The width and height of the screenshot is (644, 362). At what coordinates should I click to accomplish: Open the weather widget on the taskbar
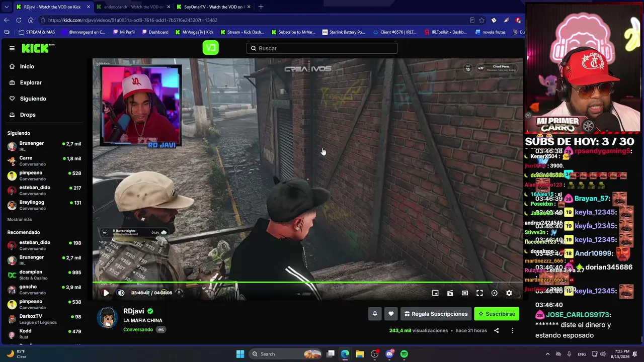click(x=17, y=354)
